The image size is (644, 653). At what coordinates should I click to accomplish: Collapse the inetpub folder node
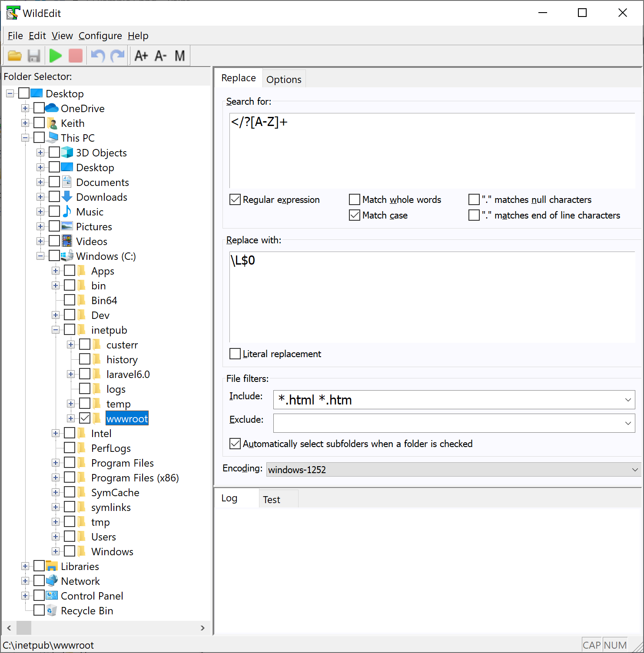tap(56, 330)
